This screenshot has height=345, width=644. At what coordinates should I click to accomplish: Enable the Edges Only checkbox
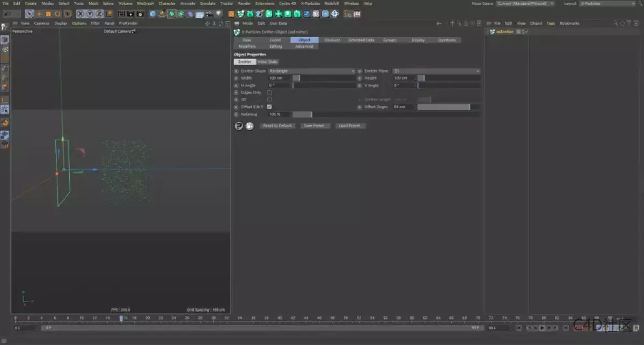(269, 92)
